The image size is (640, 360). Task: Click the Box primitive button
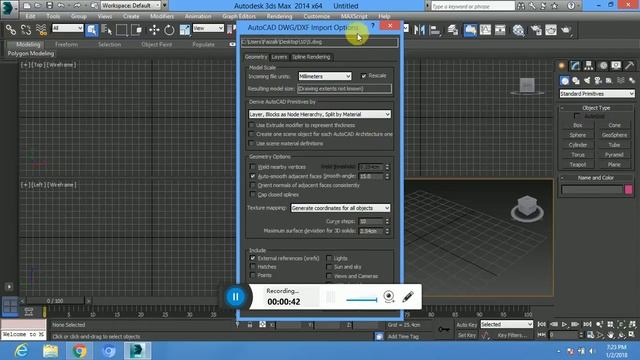pyautogui.click(x=578, y=125)
